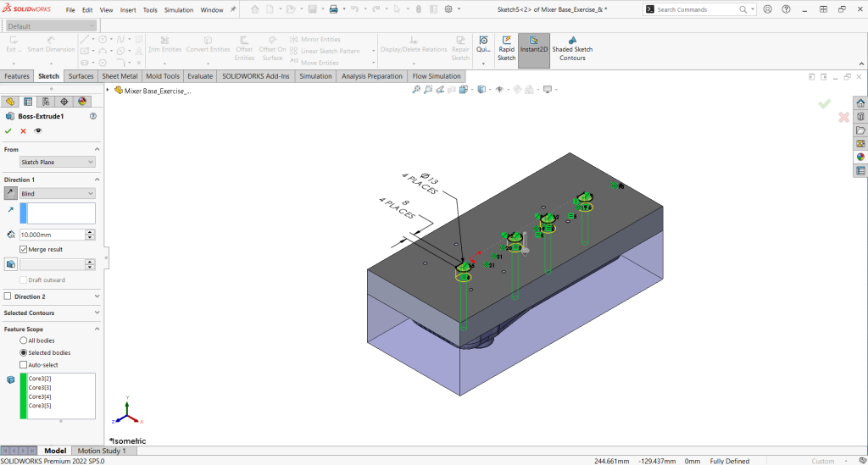Uncheck the Merge result checkbox
The width and height of the screenshot is (868, 465).
[x=24, y=249]
